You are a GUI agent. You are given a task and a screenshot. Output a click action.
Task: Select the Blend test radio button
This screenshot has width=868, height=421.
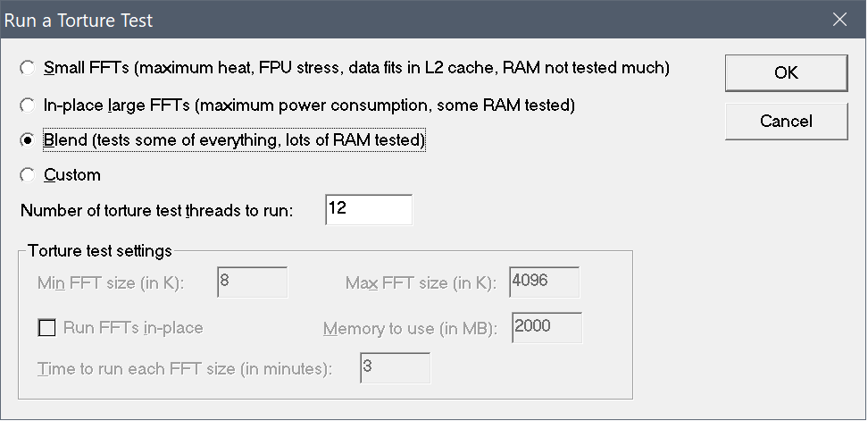click(29, 140)
